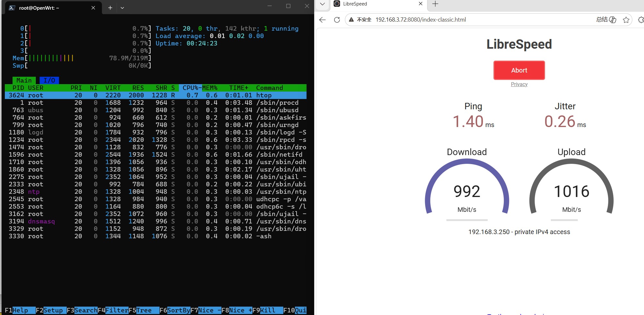Viewport: 644px width, 315px height.
Task: Click F9 Kill in htop footer
Action: tap(268, 310)
